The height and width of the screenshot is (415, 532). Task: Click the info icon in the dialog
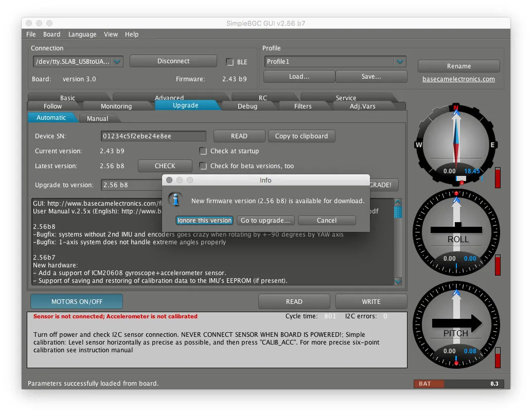[x=176, y=200]
